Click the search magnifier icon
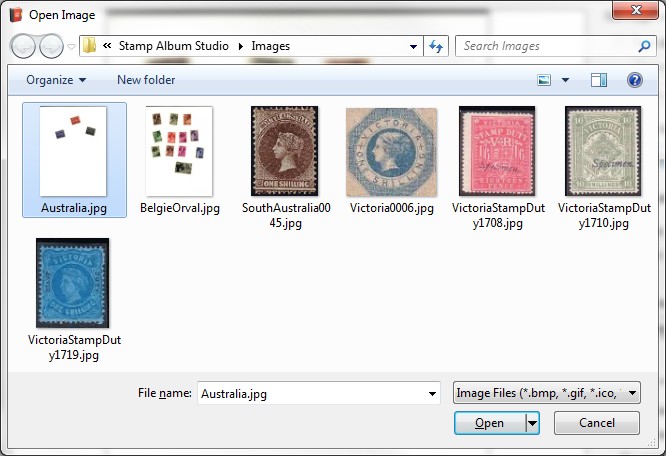This screenshot has width=666, height=456. click(644, 46)
